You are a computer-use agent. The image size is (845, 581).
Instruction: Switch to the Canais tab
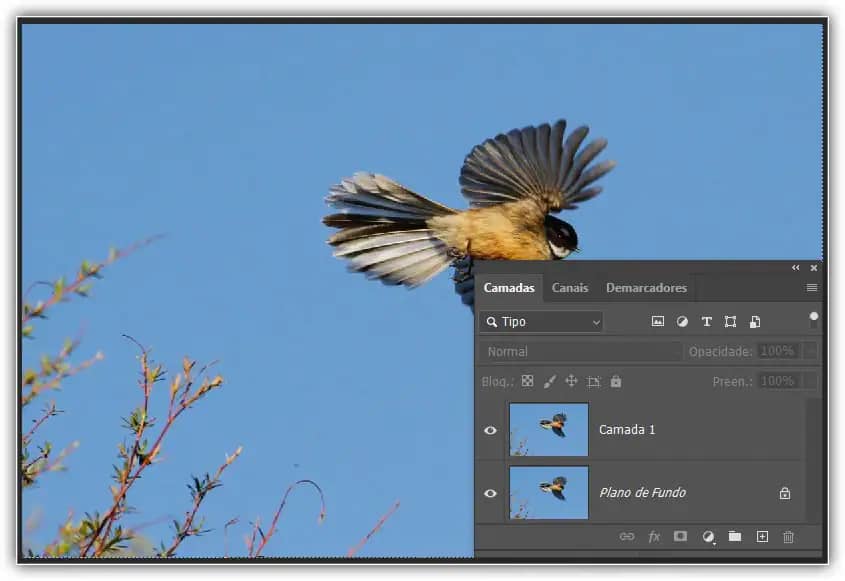click(570, 288)
